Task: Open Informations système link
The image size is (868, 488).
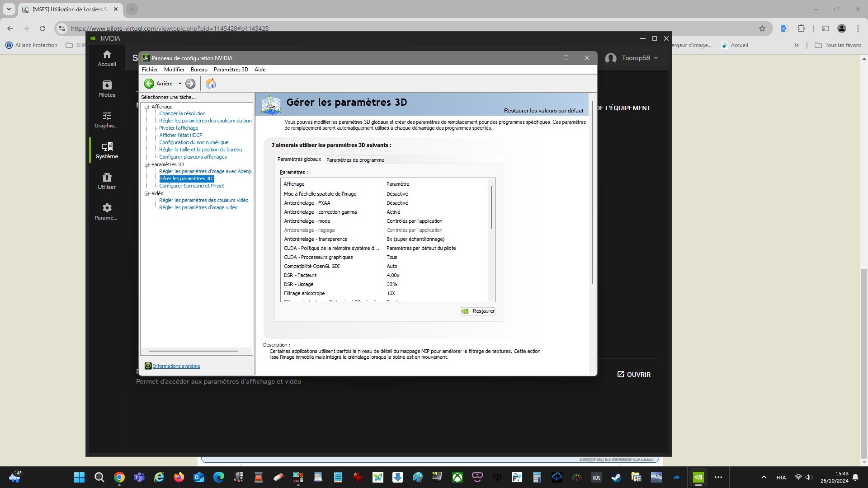Action: click(x=176, y=366)
